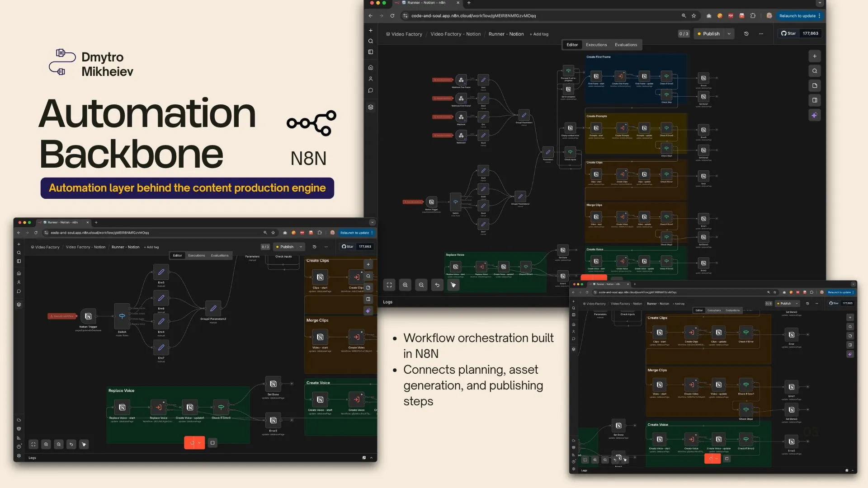Click red Execute workflow button, bottom-left window
Image resolution: width=868 pixels, height=488 pixels.
click(63, 316)
